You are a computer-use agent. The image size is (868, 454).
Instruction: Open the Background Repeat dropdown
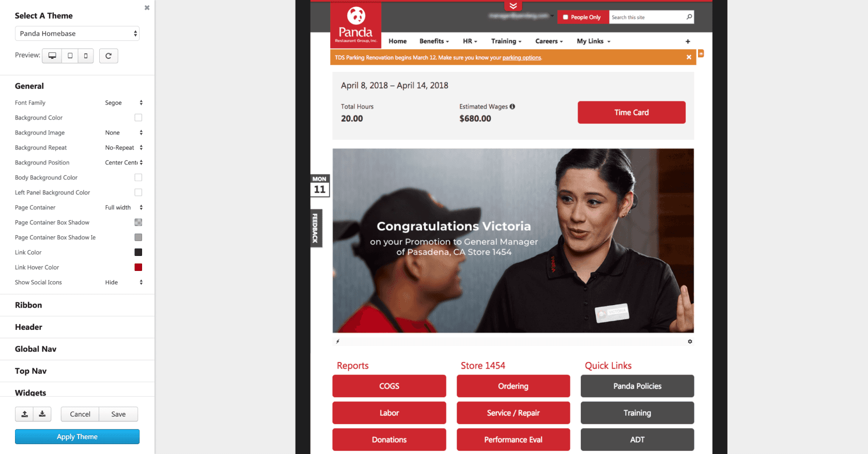tap(123, 148)
